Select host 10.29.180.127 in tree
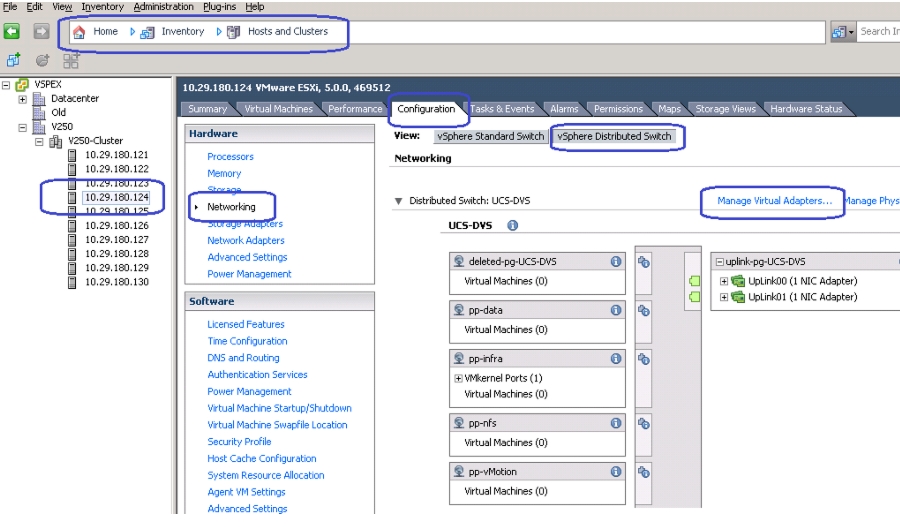Screen dimensions: 900x527 point(117,240)
